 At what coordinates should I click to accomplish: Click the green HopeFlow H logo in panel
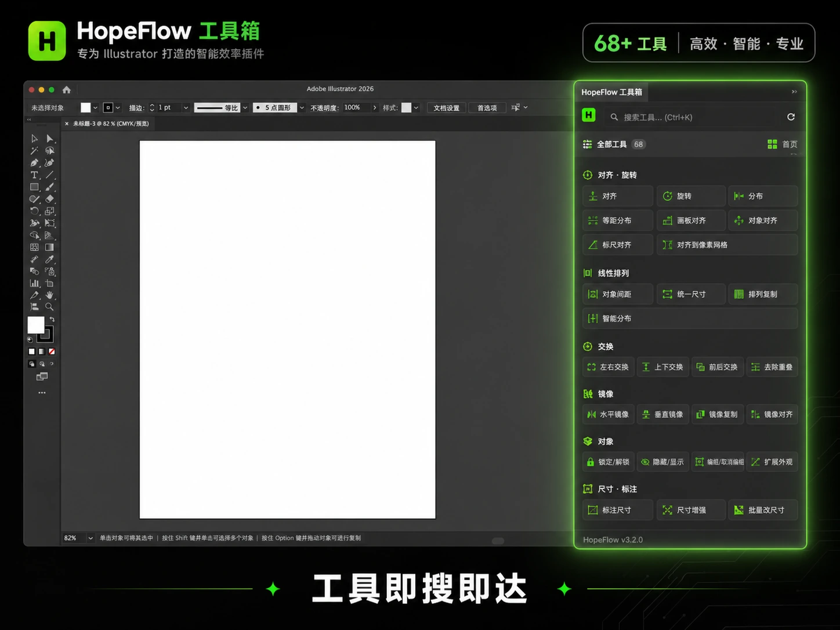tap(589, 115)
